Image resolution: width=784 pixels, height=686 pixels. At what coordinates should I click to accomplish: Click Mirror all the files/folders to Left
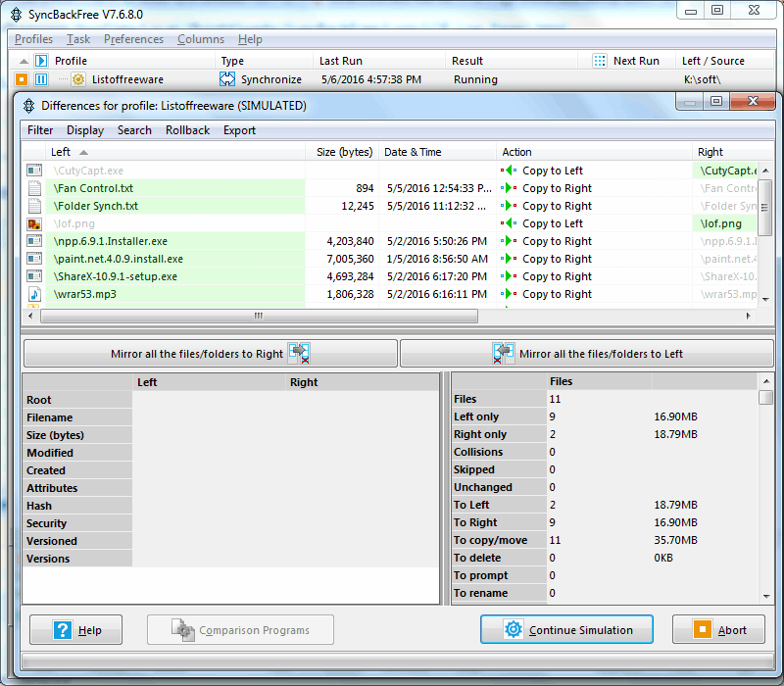pyautogui.click(x=587, y=354)
